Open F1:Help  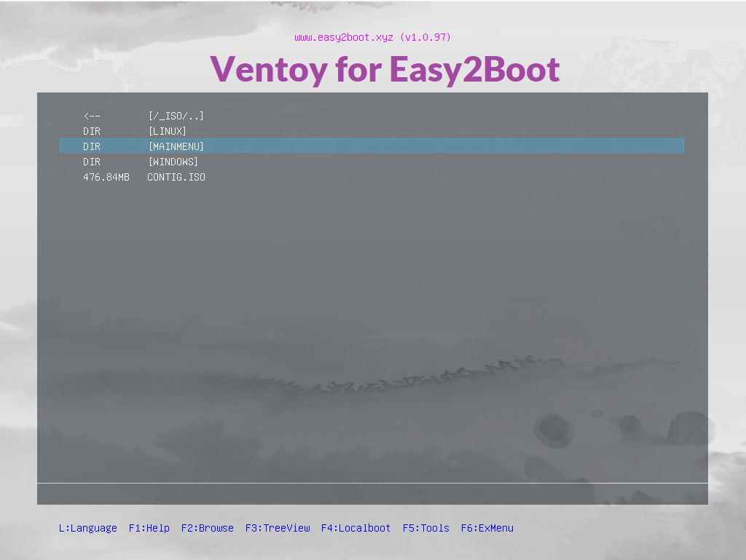149,528
